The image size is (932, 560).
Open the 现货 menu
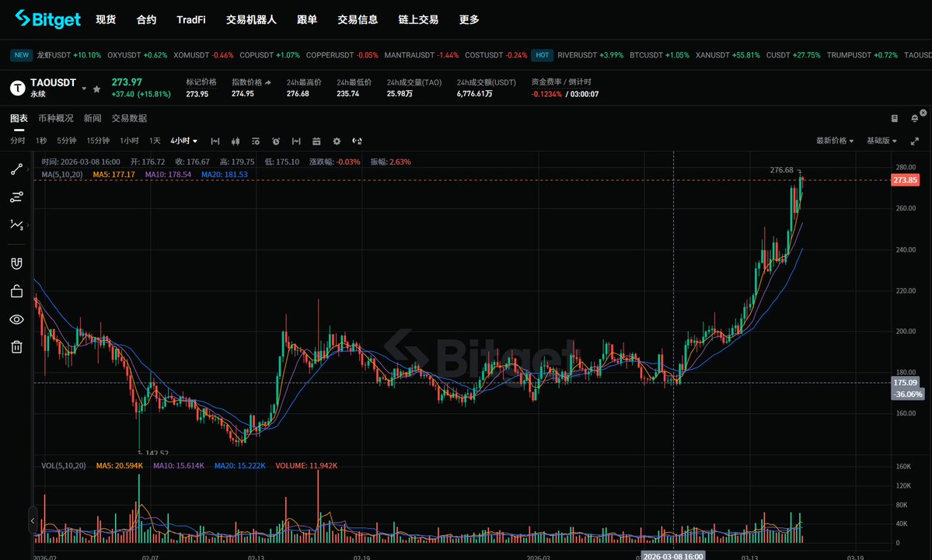coord(106,19)
